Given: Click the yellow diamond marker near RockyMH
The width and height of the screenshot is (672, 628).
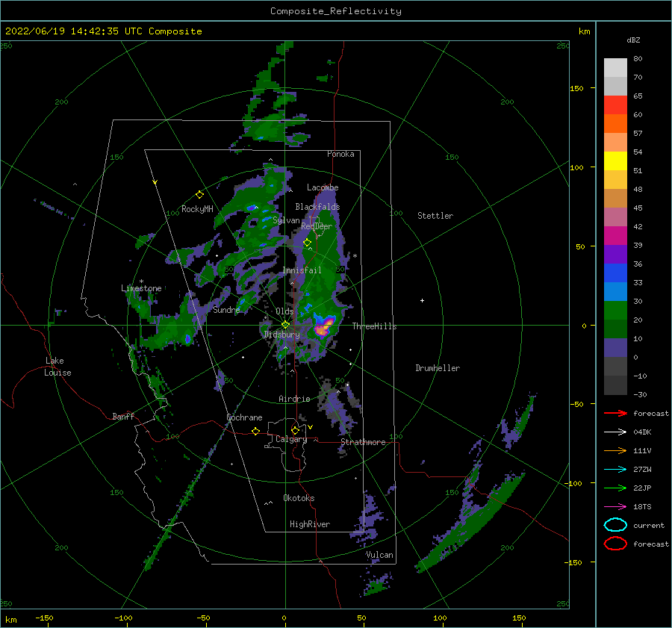Looking at the screenshot, I should pyautogui.click(x=199, y=195).
